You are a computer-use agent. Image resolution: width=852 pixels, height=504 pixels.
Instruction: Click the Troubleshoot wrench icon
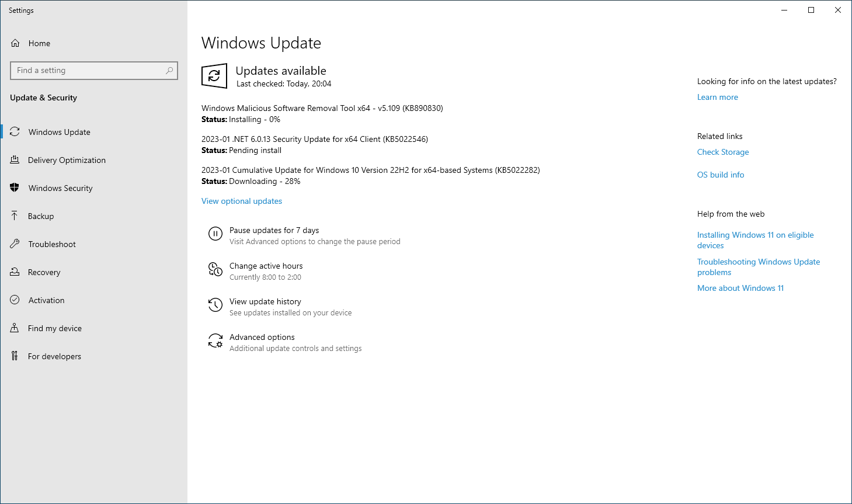point(15,244)
